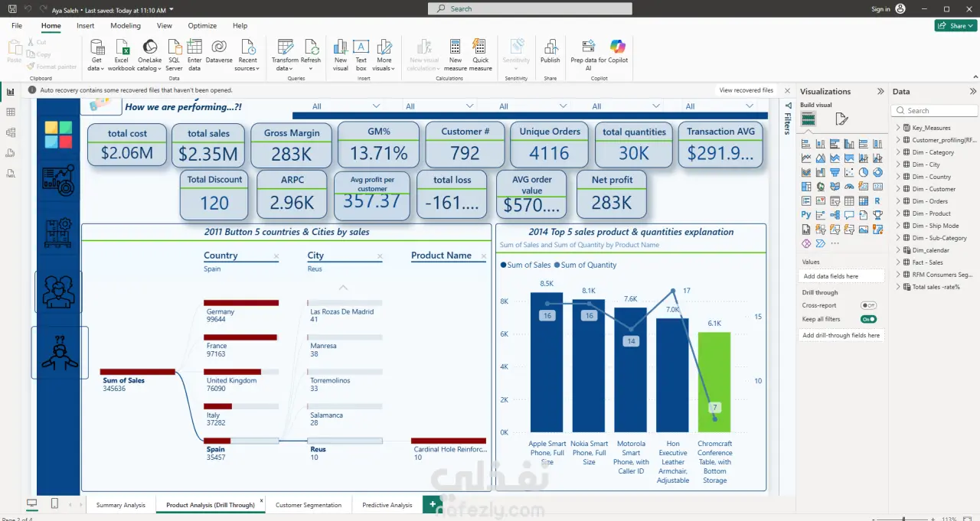Viewport: 980px width, 521px height.
Task: Expand the Fact - Sales table
Action: [898, 262]
